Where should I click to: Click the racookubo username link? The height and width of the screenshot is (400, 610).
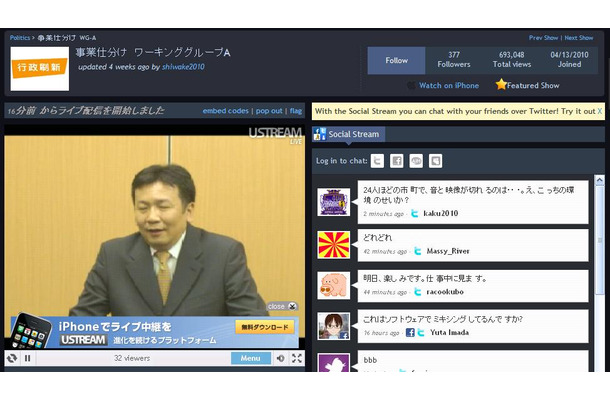[445, 292]
